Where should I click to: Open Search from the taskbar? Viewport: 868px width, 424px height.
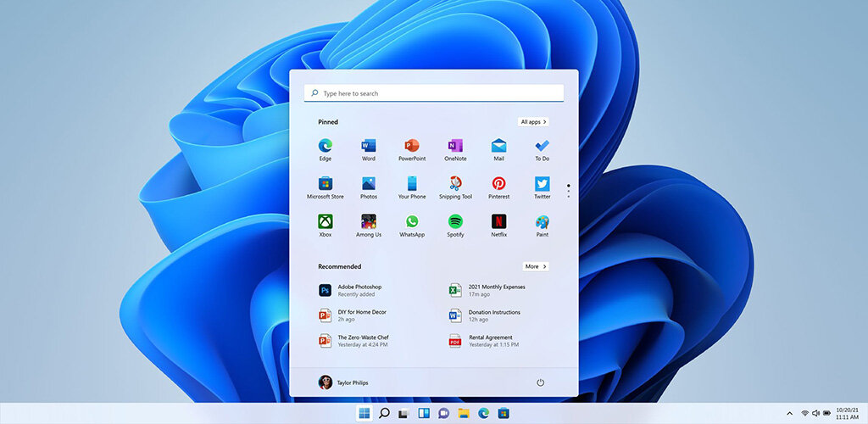[x=384, y=413]
